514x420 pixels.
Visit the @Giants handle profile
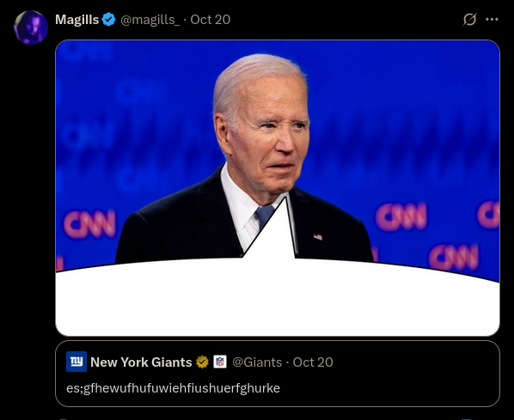[x=257, y=362]
